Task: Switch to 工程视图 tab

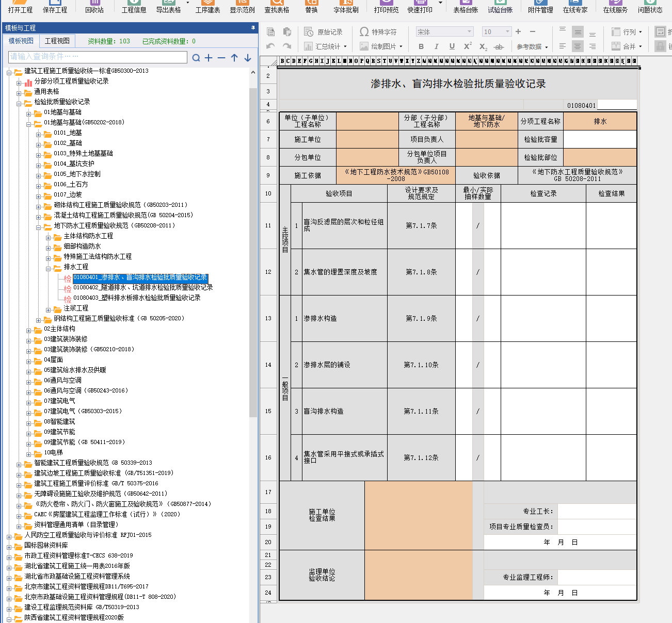Action: pyautogui.click(x=57, y=41)
